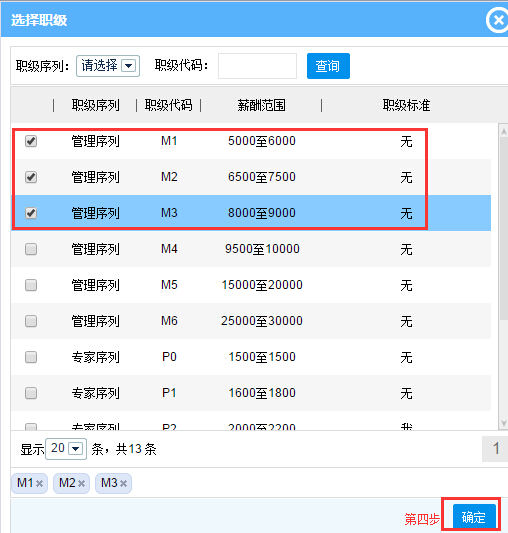Sort by the 薪酬范围 column header
This screenshot has width=508, height=533.
pos(261,105)
